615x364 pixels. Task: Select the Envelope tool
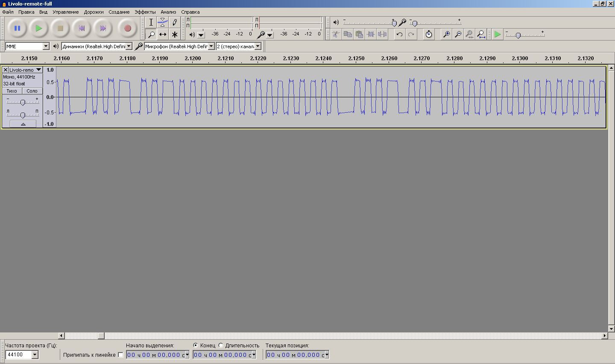click(x=163, y=22)
